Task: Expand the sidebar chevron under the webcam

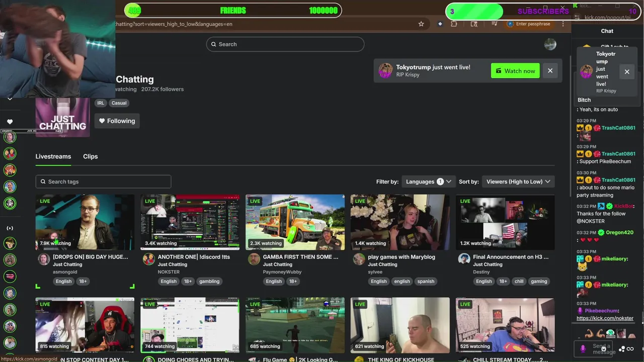Action: pyautogui.click(x=10, y=99)
